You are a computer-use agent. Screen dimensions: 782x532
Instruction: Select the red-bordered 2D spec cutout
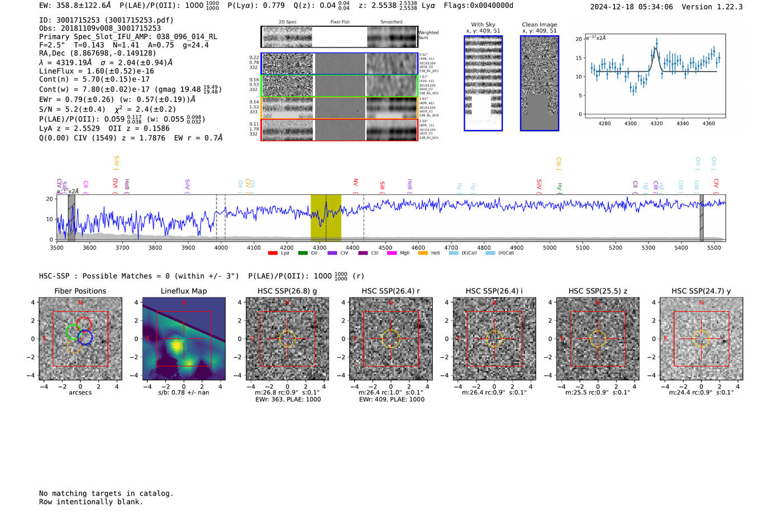[x=287, y=130]
